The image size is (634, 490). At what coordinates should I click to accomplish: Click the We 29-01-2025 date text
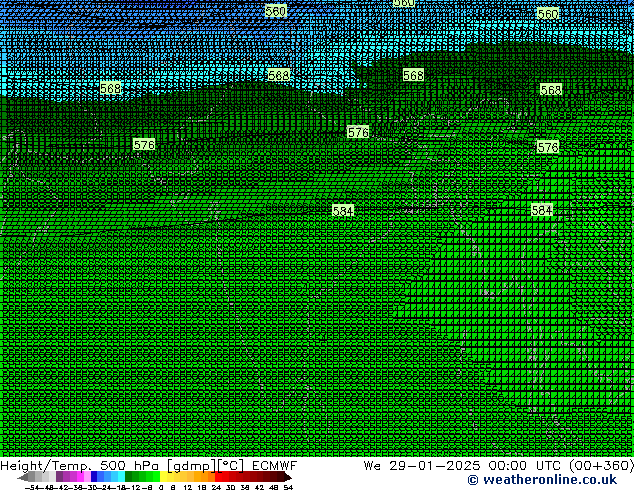click(422, 466)
